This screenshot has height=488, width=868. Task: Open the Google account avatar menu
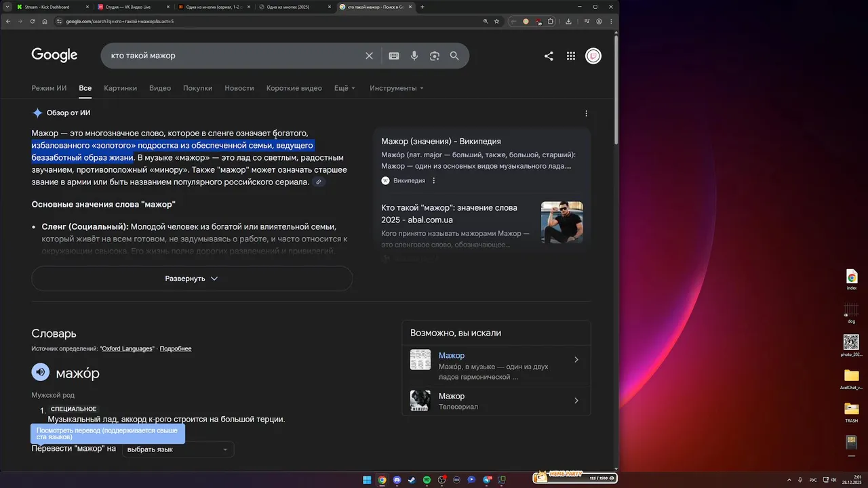pos(593,56)
